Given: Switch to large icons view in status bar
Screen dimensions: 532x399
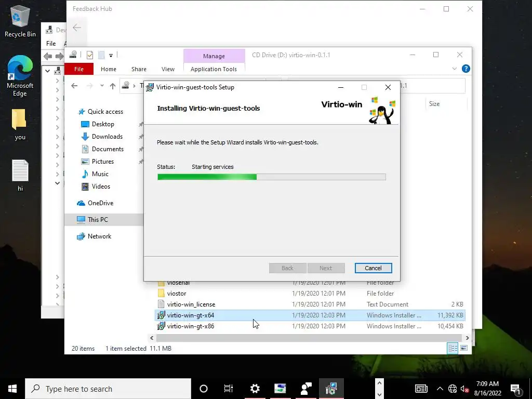Looking at the screenshot, I should coord(464,348).
